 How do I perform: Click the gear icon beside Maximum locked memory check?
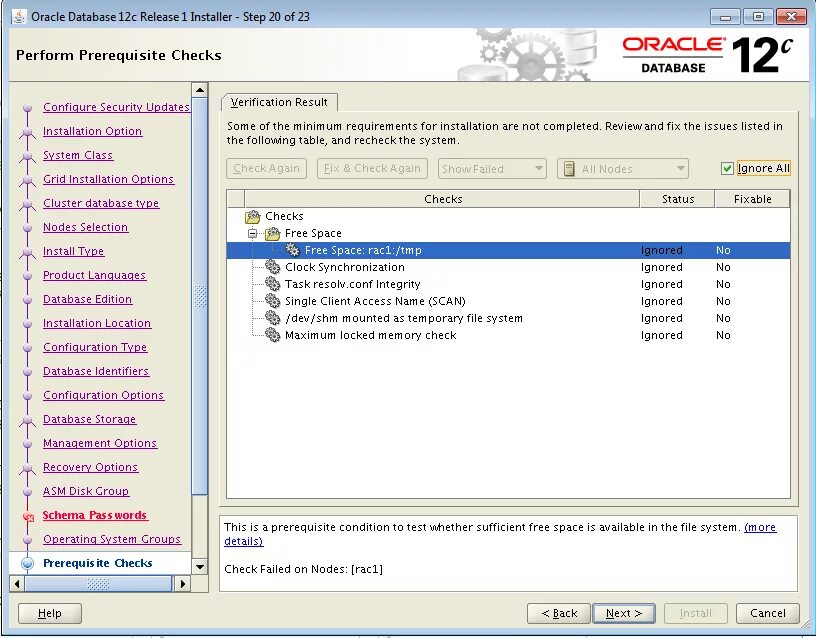pyautogui.click(x=272, y=335)
